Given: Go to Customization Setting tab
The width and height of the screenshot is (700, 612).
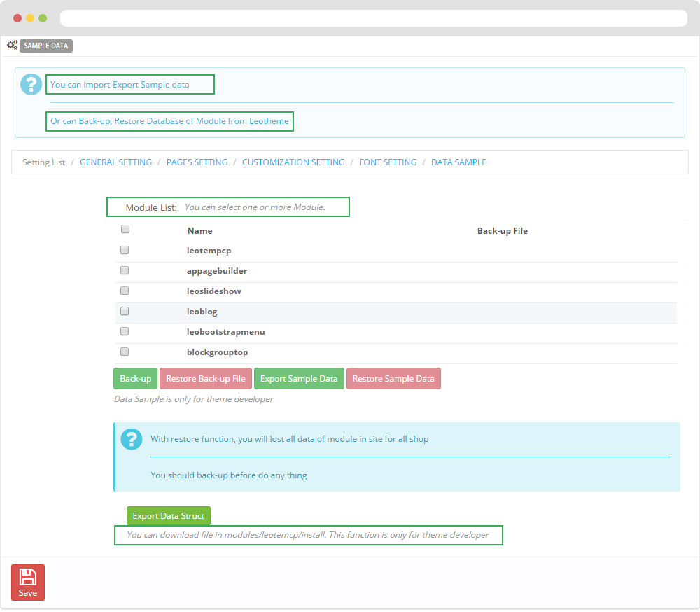Looking at the screenshot, I should (293, 162).
